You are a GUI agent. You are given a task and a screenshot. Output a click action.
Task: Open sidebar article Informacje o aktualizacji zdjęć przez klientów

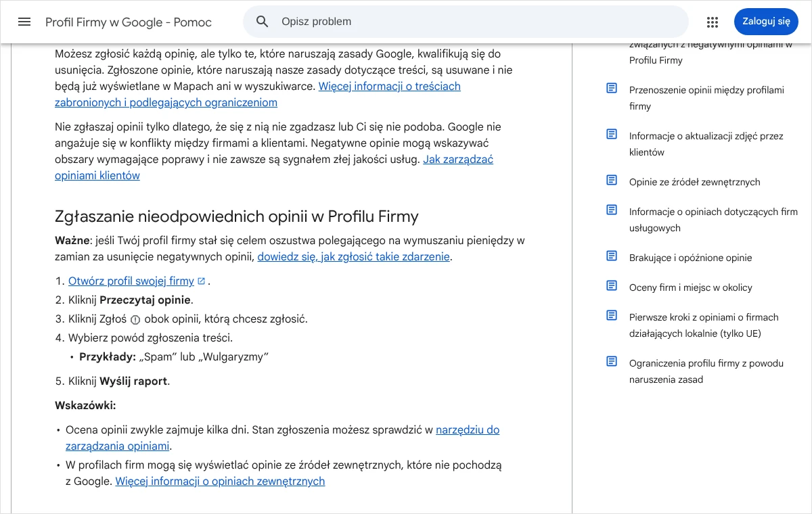(x=706, y=144)
